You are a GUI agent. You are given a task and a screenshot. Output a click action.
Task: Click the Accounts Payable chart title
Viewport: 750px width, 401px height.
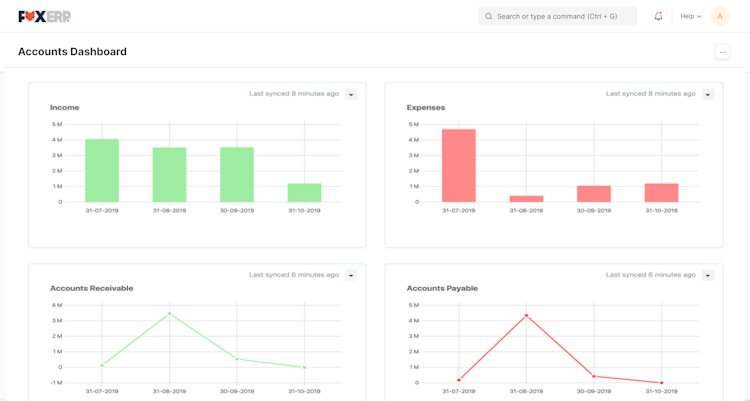(442, 289)
